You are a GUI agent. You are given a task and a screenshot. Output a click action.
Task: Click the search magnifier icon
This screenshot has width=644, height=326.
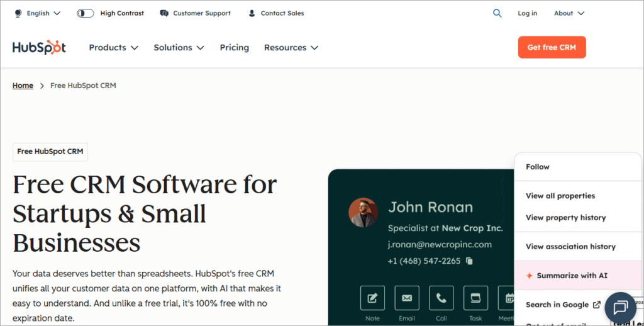pos(497,13)
